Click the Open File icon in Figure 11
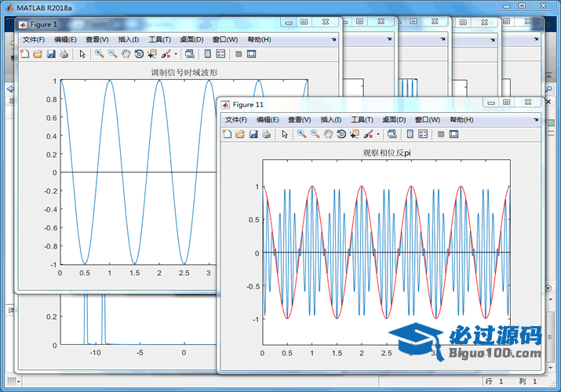The image size is (561, 392). click(240, 134)
